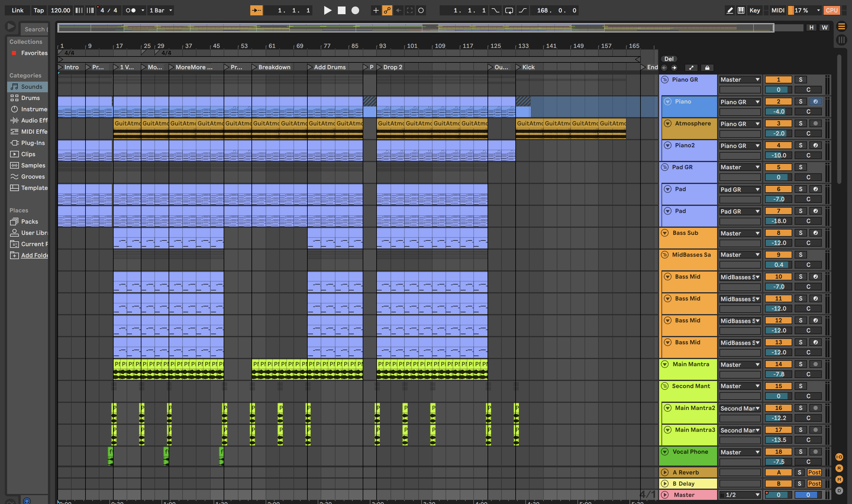Drag the volume slider on Main Mantra track
The image size is (852, 504).
click(778, 374)
